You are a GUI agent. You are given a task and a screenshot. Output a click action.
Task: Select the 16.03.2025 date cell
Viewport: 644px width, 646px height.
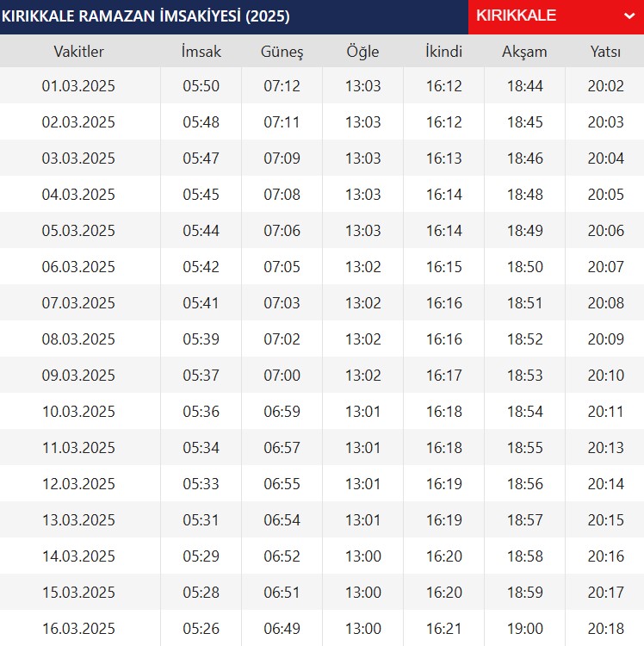click(78, 629)
